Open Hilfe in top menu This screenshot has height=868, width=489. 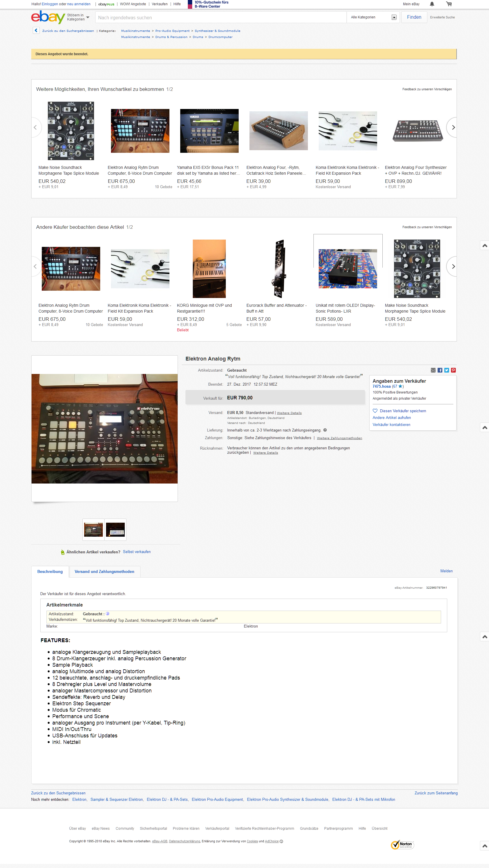pos(177,4)
